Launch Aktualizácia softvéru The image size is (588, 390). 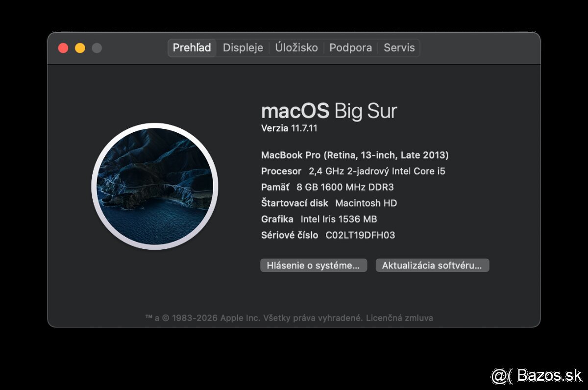point(432,265)
